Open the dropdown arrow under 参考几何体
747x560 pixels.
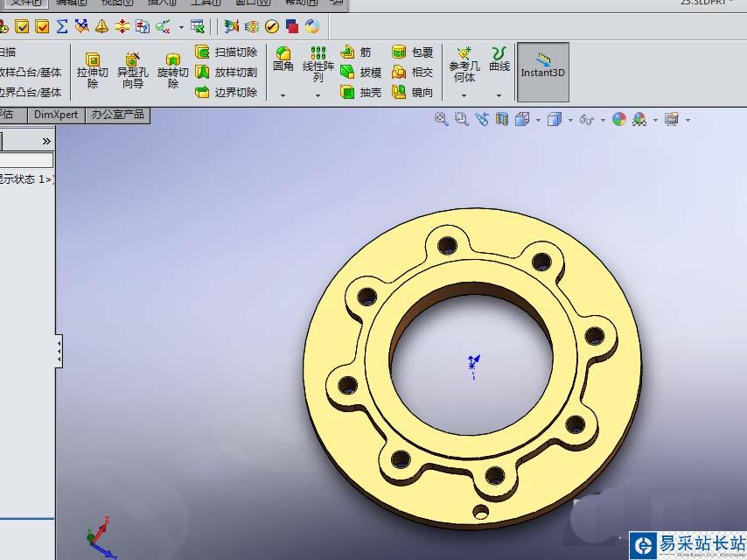464,95
